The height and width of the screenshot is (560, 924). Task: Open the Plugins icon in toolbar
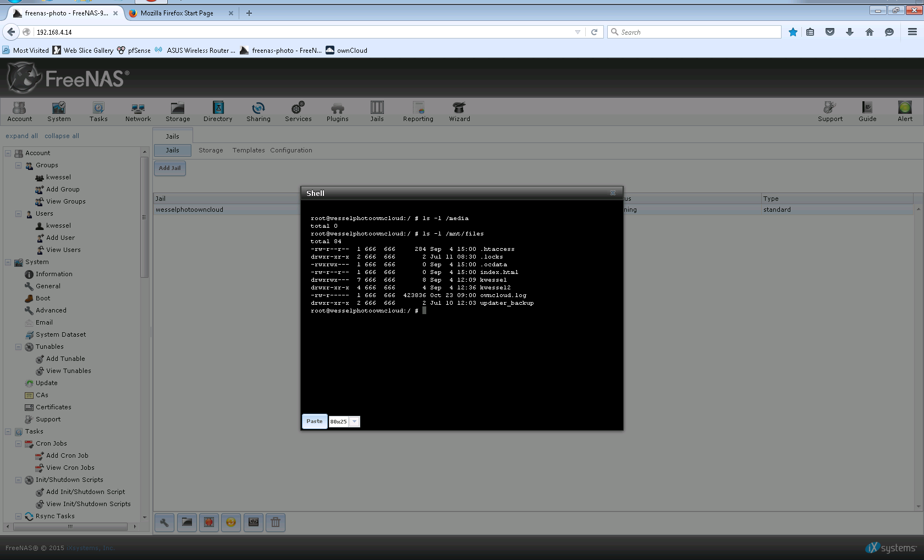337,111
